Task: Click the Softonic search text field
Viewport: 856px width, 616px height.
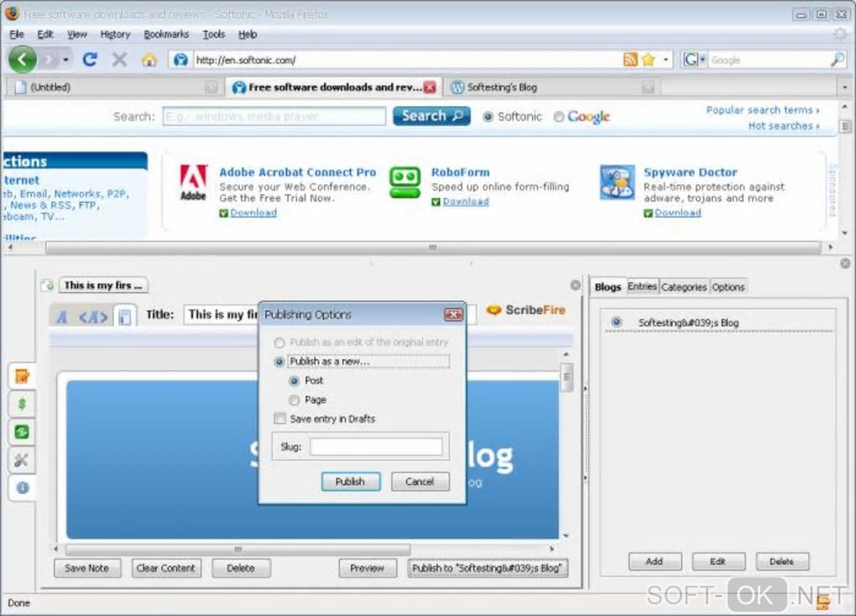Action: click(x=274, y=117)
